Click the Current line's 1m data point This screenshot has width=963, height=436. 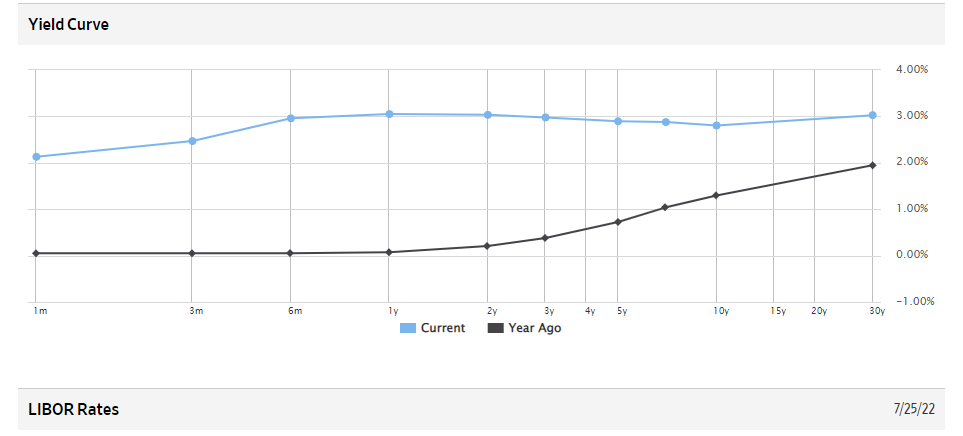tap(36, 157)
